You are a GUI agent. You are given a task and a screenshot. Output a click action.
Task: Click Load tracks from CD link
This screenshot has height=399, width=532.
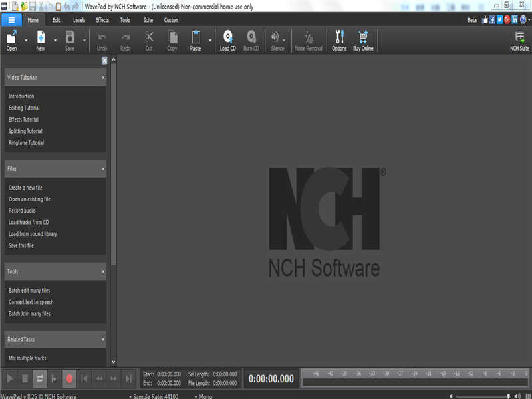click(x=29, y=222)
